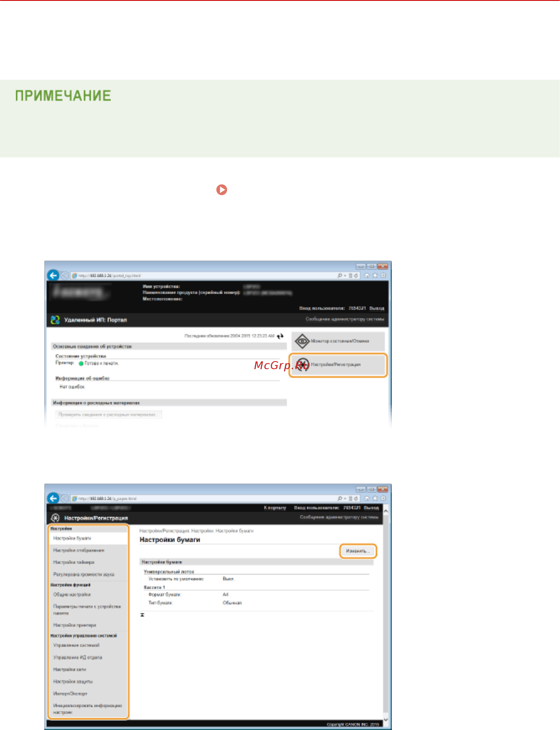560x730 pixels.
Task: Open the tools gear in the settings window
Action: [383, 498]
